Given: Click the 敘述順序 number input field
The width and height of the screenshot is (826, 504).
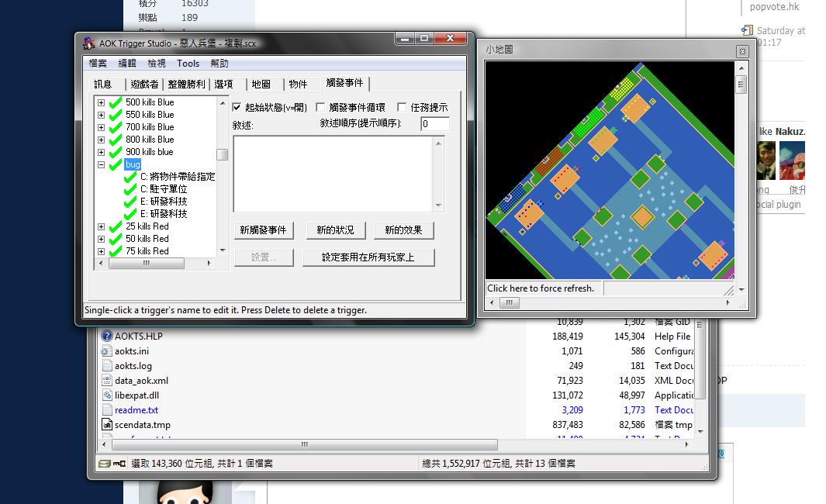Looking at the screenshot, I should pos(435,124).
